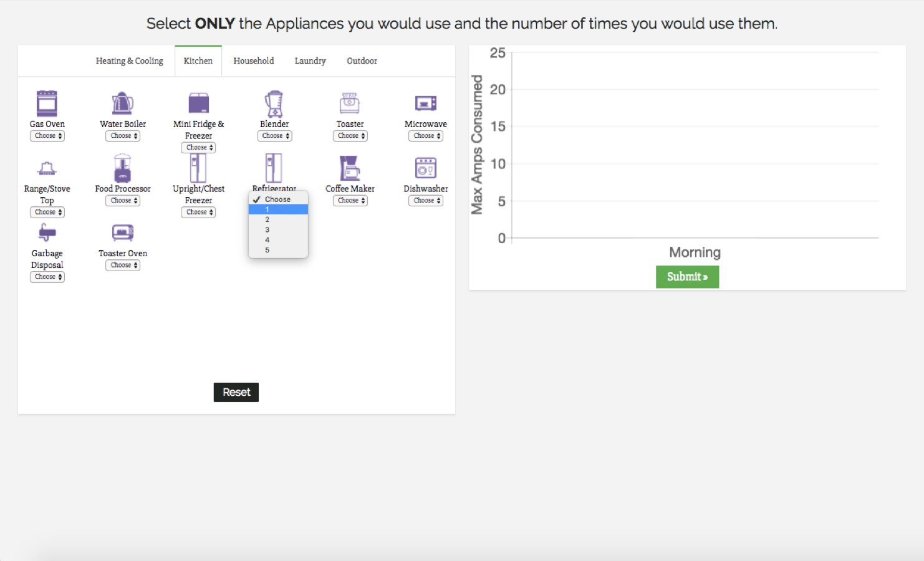This screenshot has width=924, height=561.
Task: Expand the Dishwasher Choose dropdown
Action: coord(426,201)
